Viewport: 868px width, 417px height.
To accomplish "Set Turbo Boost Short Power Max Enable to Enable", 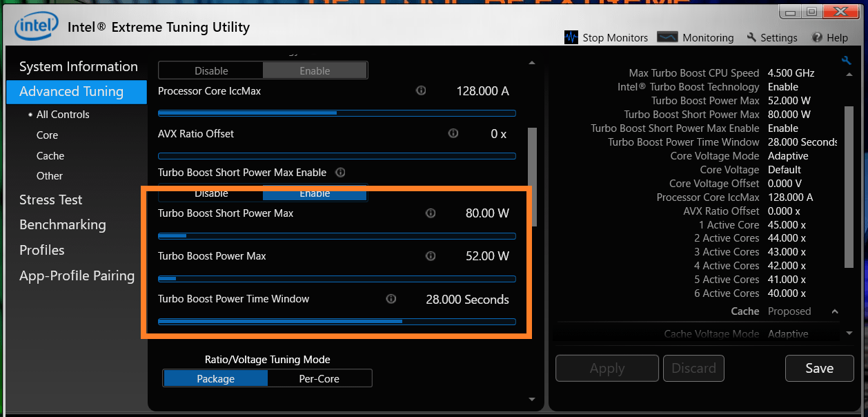I will 315,193.
